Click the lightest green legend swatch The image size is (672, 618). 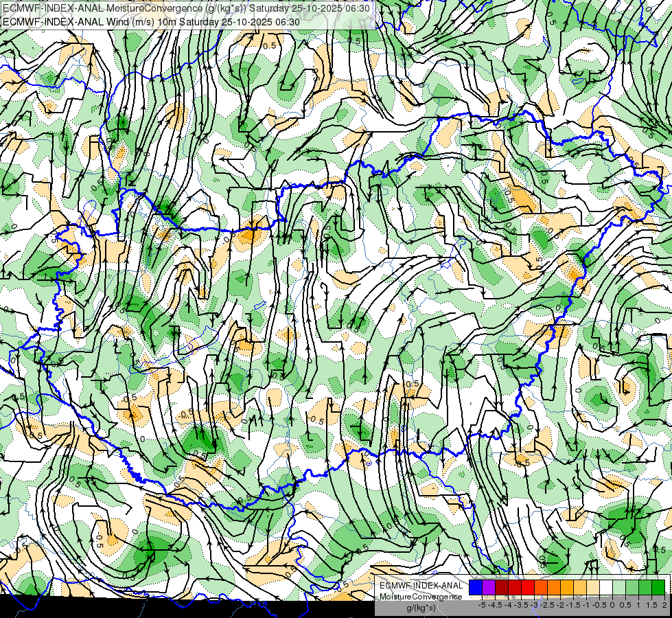coord(619,587)
